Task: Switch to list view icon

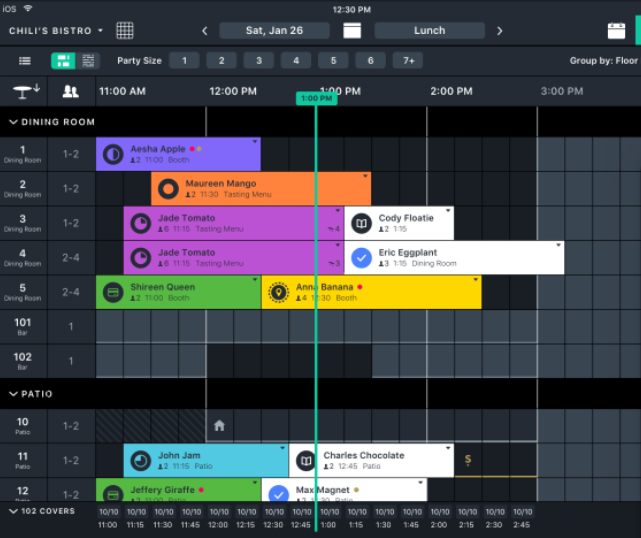Action: pos(25,61)
